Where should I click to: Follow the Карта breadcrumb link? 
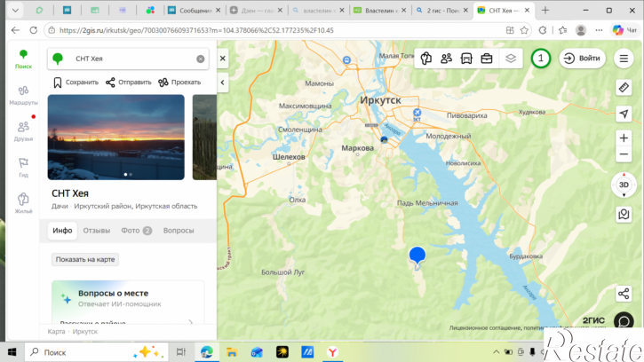[x=56, y=332]
